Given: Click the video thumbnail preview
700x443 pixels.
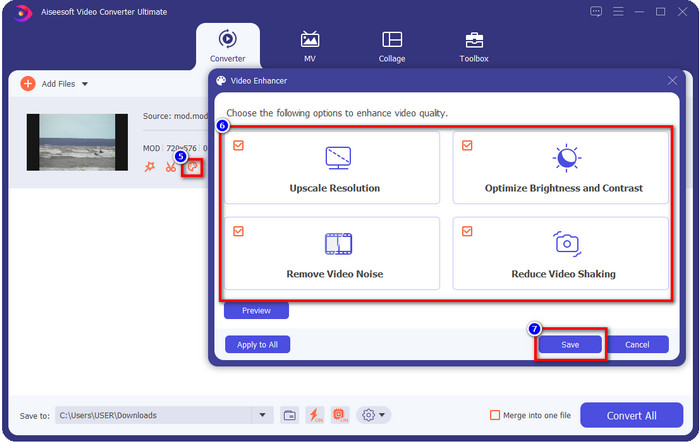Looking at the screenshot, I should point(77,142).
